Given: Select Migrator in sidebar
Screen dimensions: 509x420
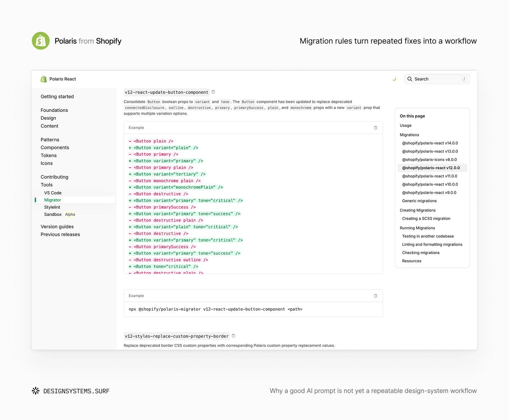Looking at the screenshot, I should pos(75,200).
